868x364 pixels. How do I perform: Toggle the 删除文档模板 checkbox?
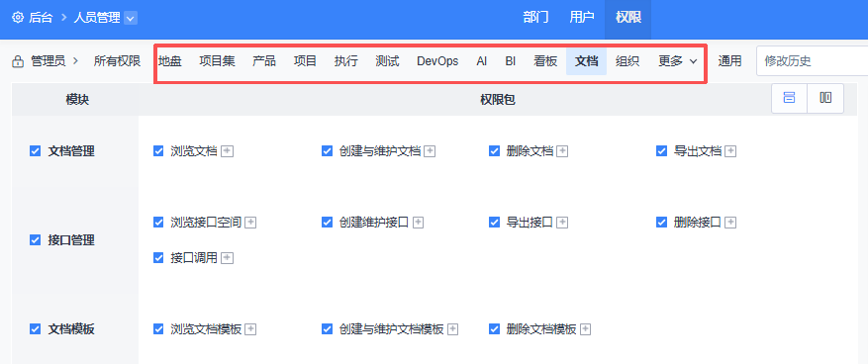coord(494,329)
